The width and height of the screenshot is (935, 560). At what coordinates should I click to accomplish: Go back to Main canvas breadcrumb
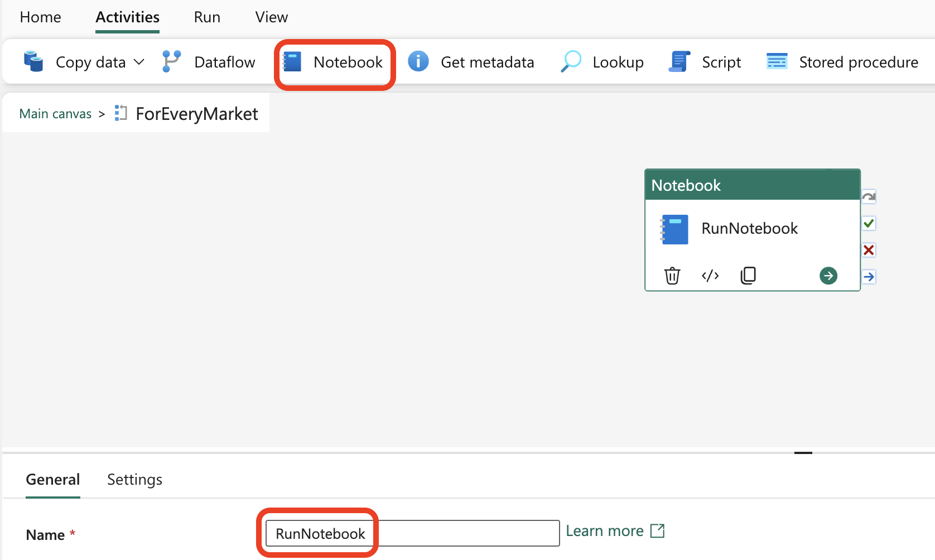tap(55, 114)
